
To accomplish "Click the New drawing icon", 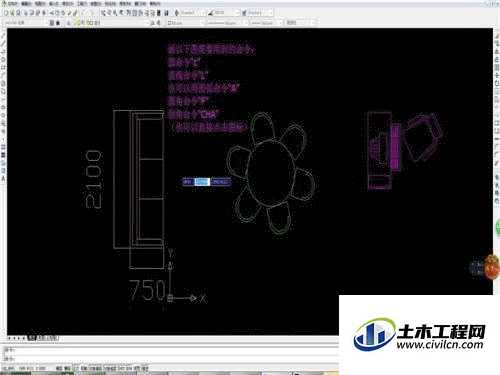I will (x=6, y=13).
